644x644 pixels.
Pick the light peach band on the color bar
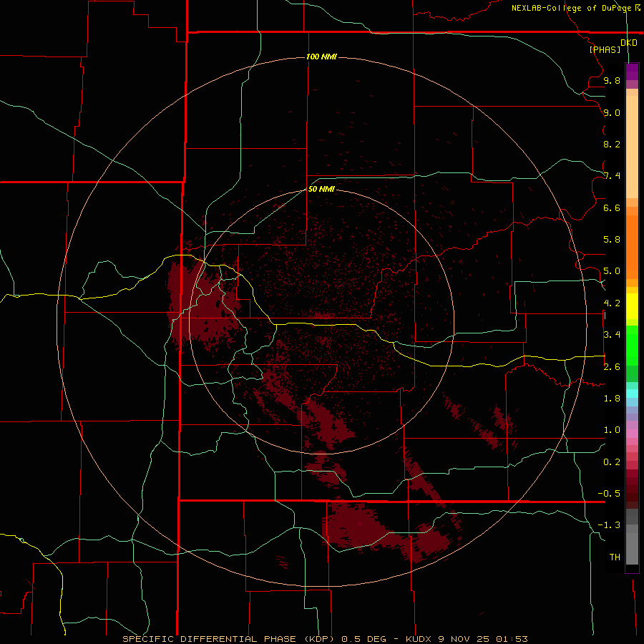click(632, 147)
